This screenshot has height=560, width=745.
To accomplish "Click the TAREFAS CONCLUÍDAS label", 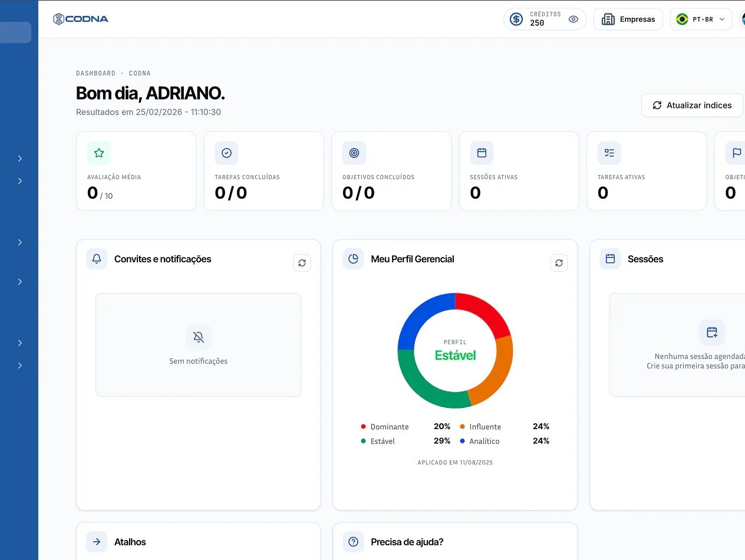I will tap(247, 177).
